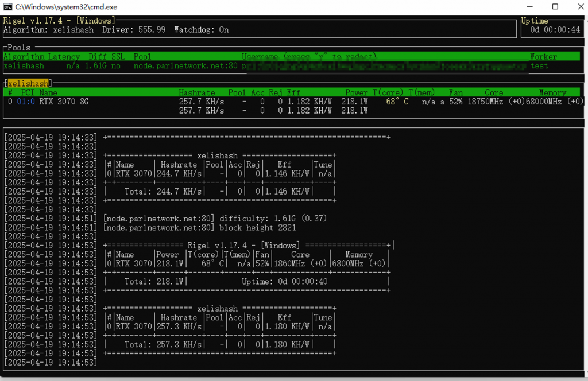Click the "Driver: 555.99" text
588x381 pixels.
point(134,30)
